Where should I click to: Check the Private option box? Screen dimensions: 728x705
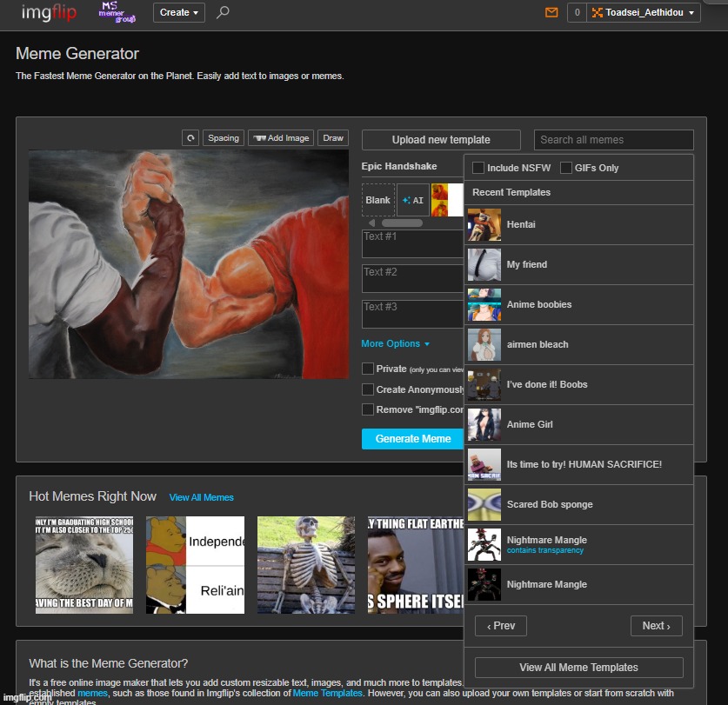click(x=368, y=369)
